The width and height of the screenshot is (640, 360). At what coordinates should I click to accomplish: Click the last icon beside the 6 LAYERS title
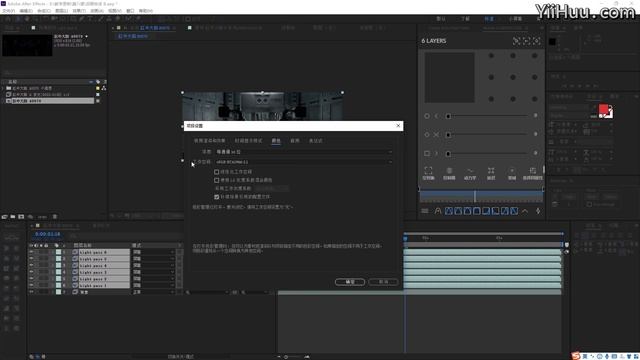[x=536, y=41]
